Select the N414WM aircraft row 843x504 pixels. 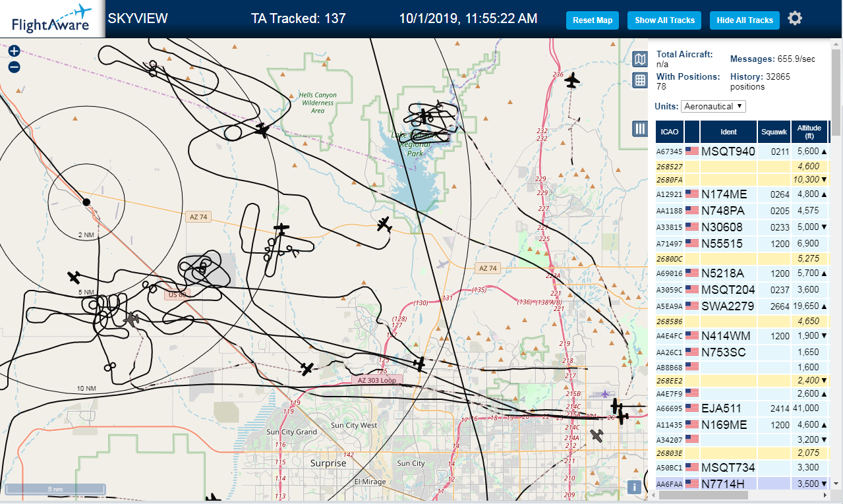tap(741, 336)
